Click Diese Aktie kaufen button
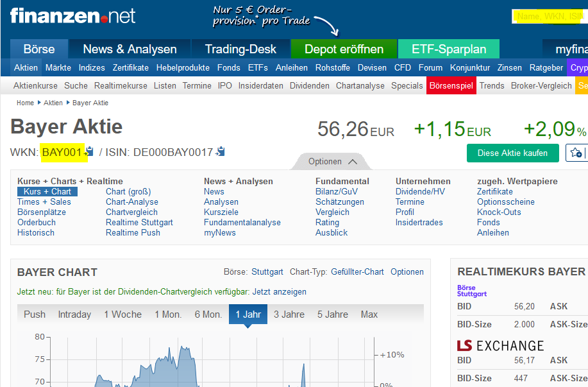The image size is (588, 387). [512, 153]
